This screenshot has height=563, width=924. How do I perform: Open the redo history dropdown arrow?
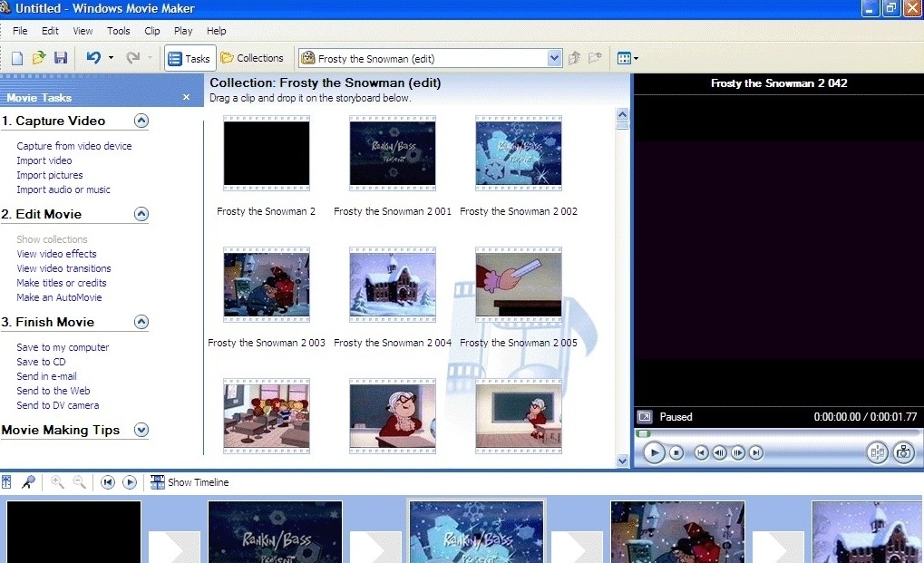150,58
